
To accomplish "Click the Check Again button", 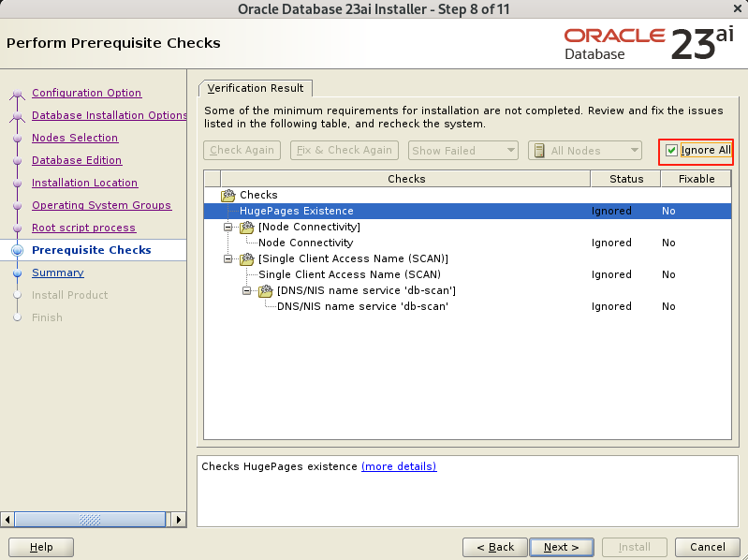I will pos(242,150).
